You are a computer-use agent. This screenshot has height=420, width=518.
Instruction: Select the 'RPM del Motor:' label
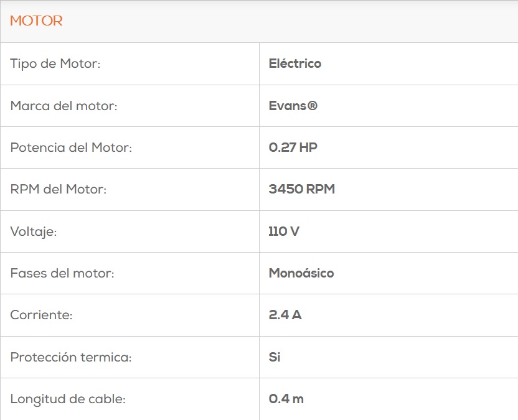pos(59,190)
